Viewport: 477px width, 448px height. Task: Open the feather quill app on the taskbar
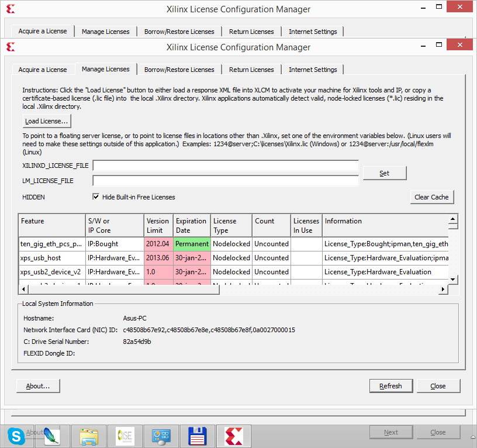pos(53,436)
